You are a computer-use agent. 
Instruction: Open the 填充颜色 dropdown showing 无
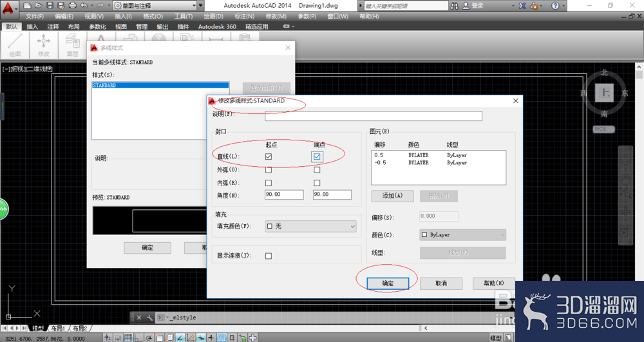coord(310,226)
